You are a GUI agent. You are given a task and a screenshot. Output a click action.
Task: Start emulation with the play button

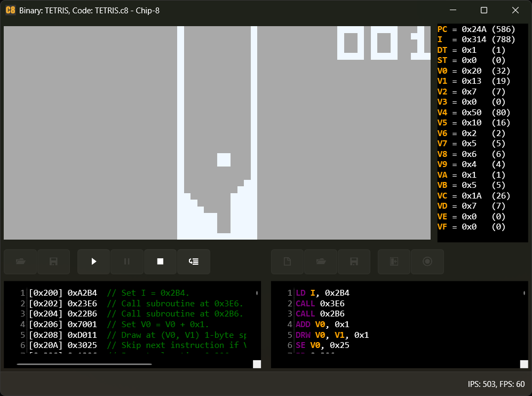(93, 262)
